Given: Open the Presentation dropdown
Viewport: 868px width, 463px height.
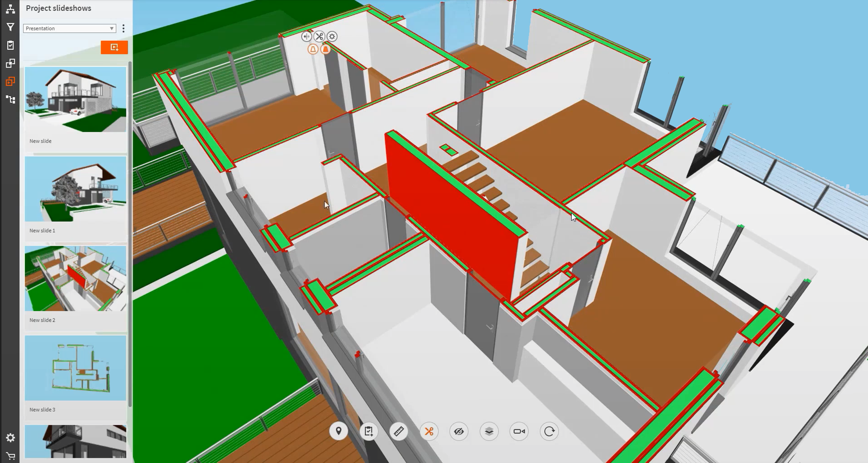Looking at the screenshot, I should coord(69,29).
